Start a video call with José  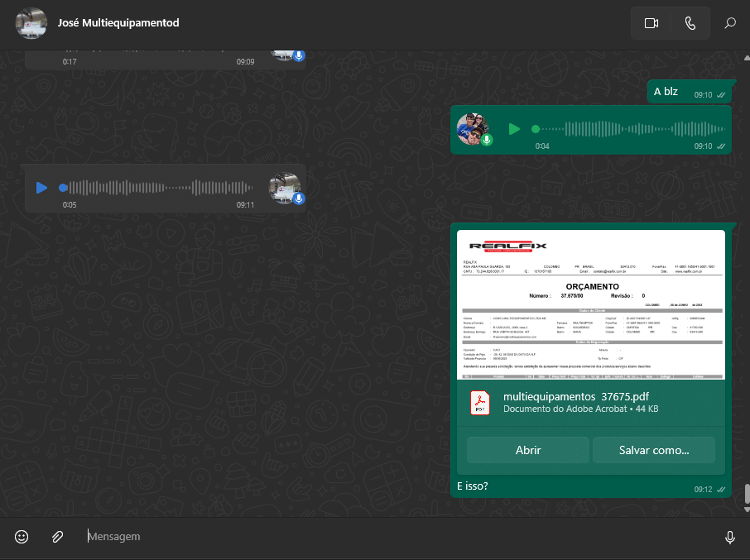coord(651,23)
